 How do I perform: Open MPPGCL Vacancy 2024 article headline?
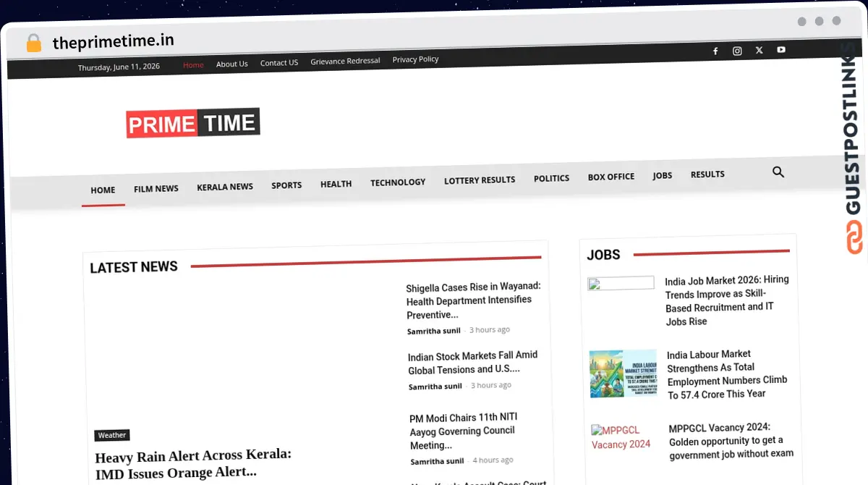click(x=731, y=441)
